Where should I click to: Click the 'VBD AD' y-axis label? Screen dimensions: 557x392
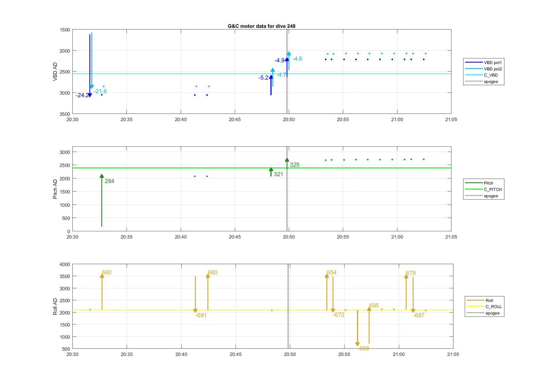[55, 72]
